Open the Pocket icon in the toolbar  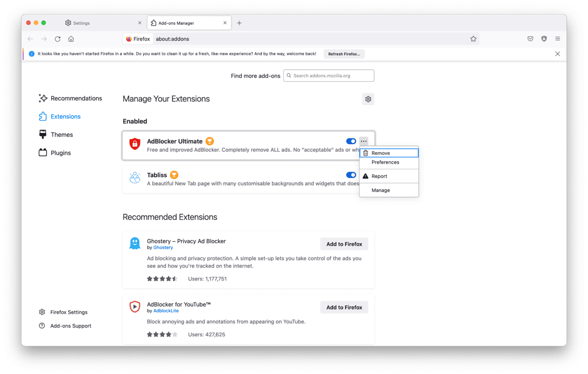(530, 39)
